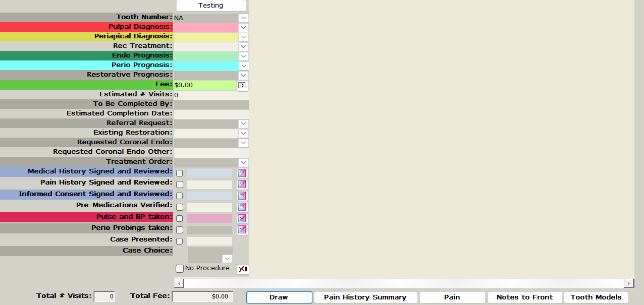Check the Medical History Signed and Reviewed box
The height and width of the screenshot is (305, 644).
[180, 173]
